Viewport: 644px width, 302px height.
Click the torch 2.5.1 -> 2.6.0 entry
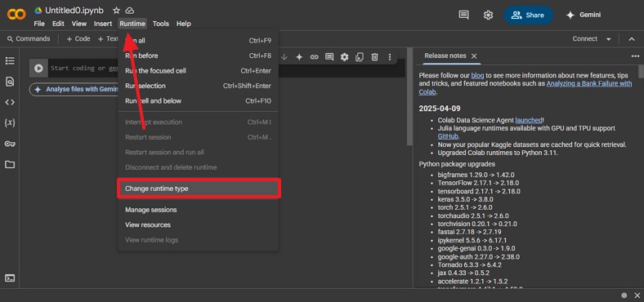coord(464,207)
